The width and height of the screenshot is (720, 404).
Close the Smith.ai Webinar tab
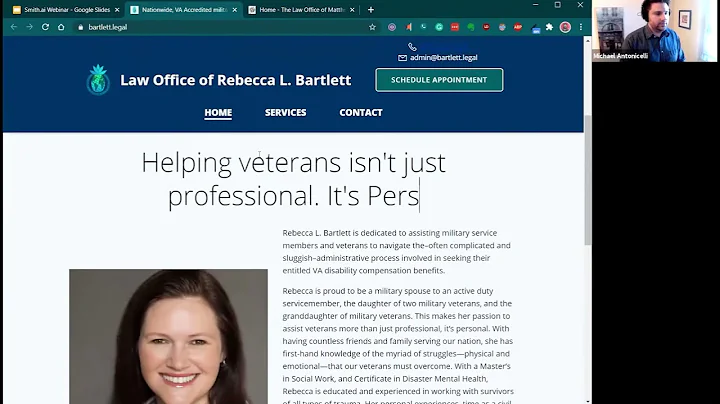click(x=117, y=10)
